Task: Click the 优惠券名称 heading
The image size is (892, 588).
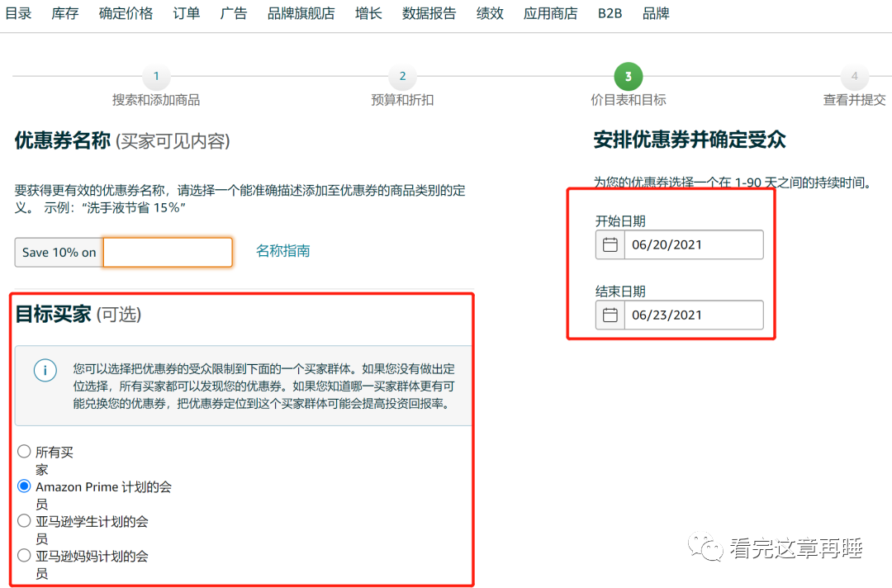Action: (63, 140)
